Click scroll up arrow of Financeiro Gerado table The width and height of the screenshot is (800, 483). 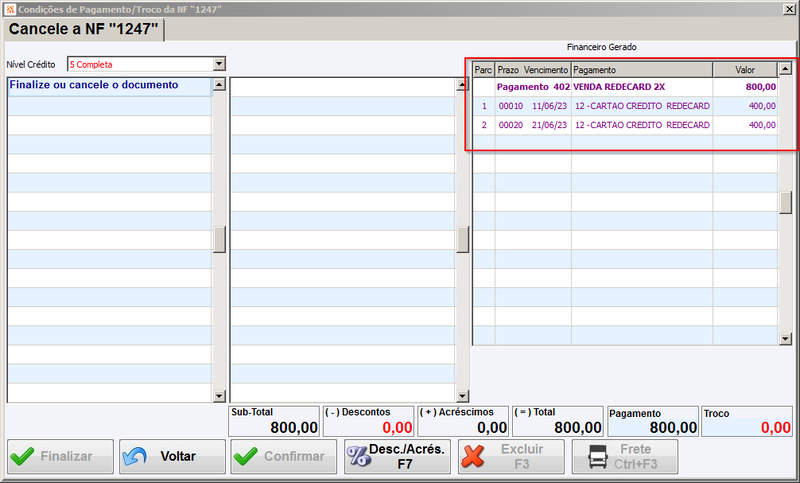coord(785,68)
